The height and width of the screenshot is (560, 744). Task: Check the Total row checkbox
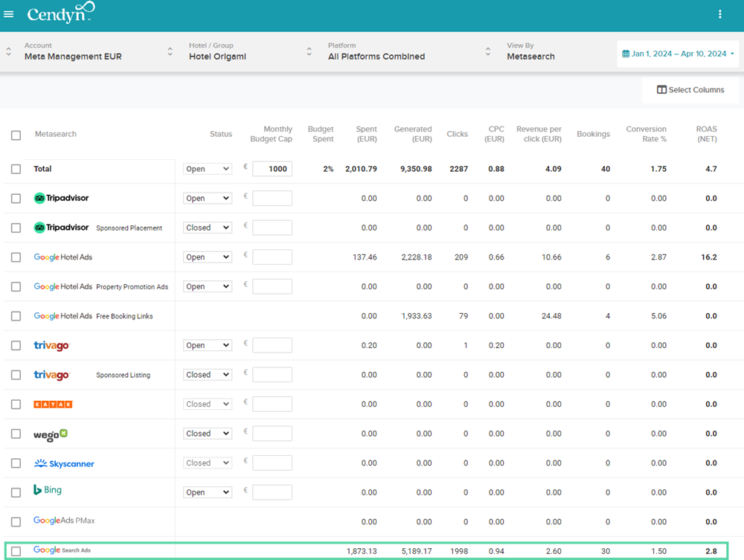coord(16,170)
